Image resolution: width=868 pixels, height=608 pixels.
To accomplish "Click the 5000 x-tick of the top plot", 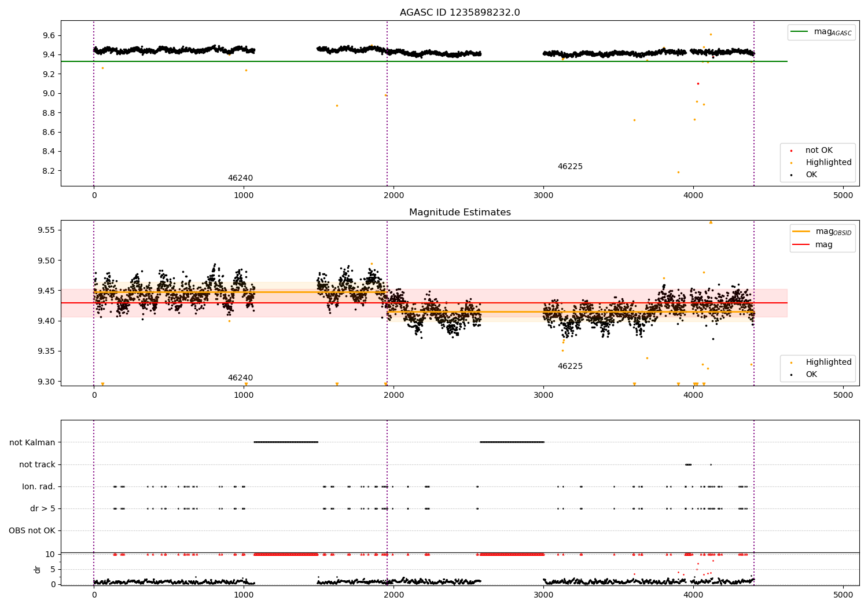I will (x=843, y=196).
